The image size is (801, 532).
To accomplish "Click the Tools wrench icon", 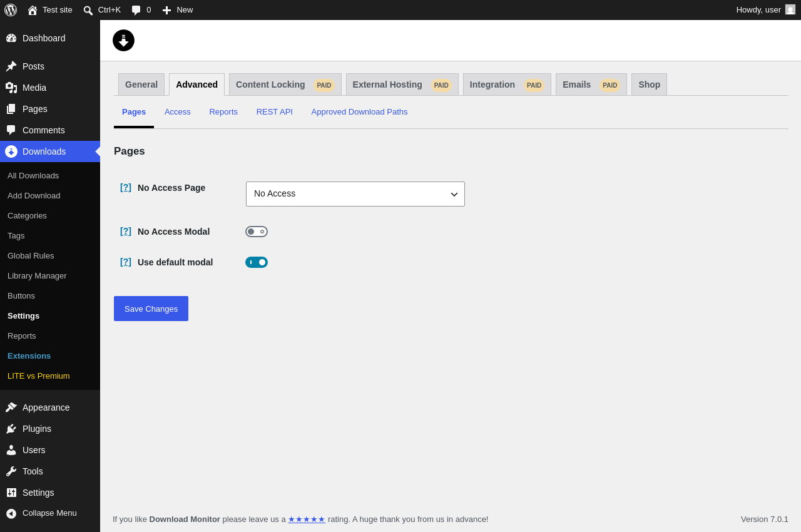I will pyautogui.click(x=11, y=471).
